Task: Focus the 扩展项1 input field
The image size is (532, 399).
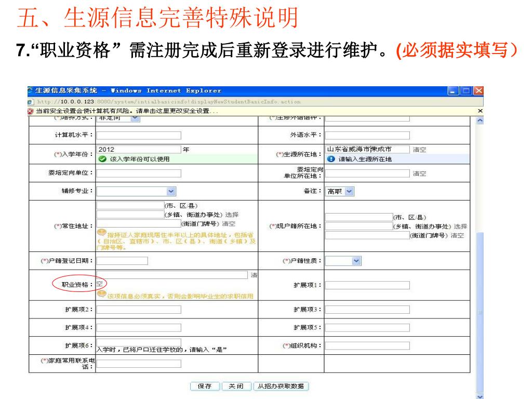Action: point(367,285)
